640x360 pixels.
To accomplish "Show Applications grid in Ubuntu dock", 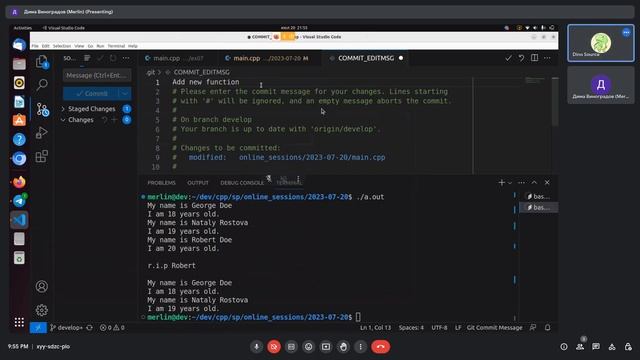I will pyautogui.click(x=19, y=322).
